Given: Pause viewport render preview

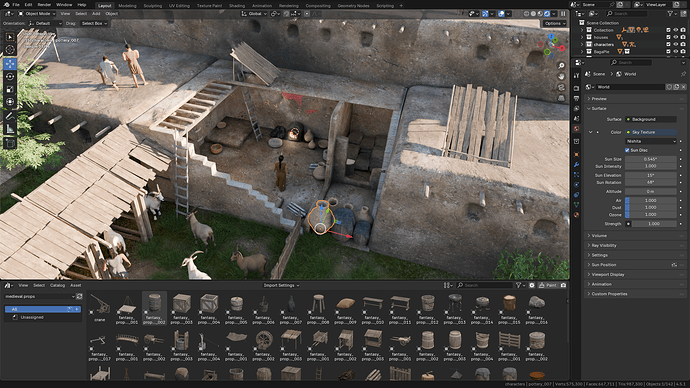Looking at the screenshot, I should click(563, 14).
